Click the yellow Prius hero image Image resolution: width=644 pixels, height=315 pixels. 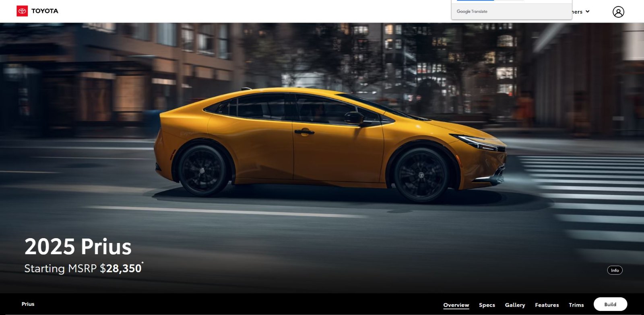click(330, 145)
